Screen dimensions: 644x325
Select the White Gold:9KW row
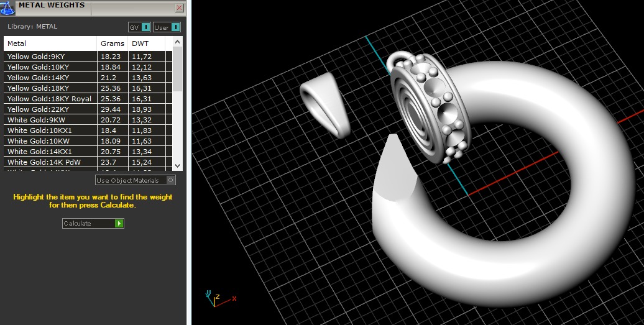[88, 120]
